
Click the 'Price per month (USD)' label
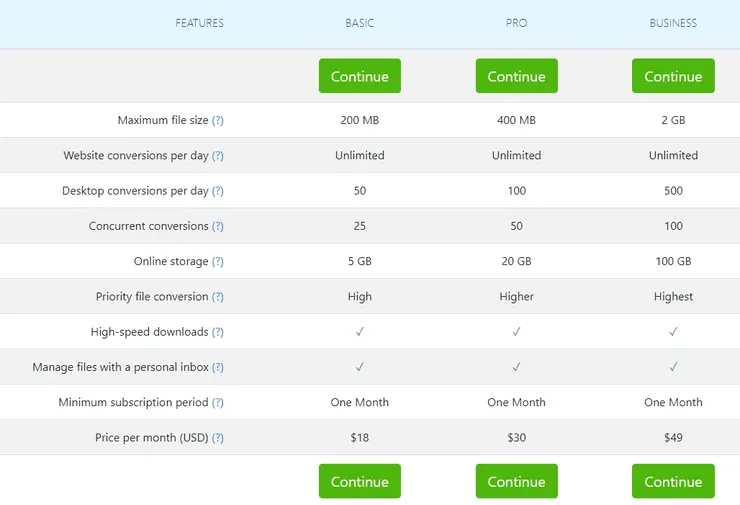tap(151, 438)
